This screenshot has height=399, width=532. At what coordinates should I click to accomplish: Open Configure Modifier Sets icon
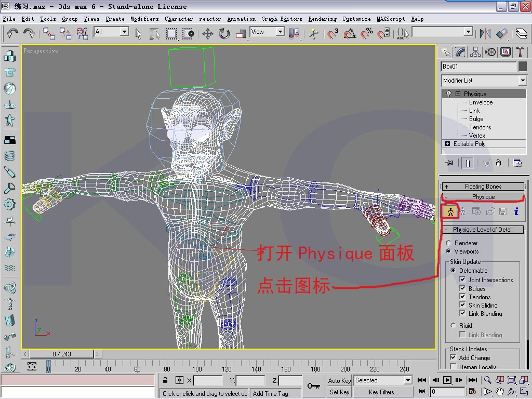(x=517, y=163)
